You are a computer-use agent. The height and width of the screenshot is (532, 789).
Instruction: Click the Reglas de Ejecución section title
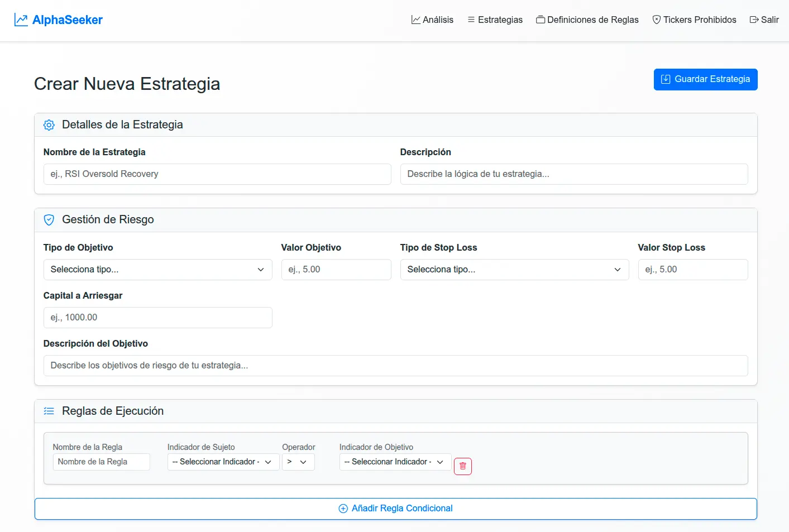113,411
